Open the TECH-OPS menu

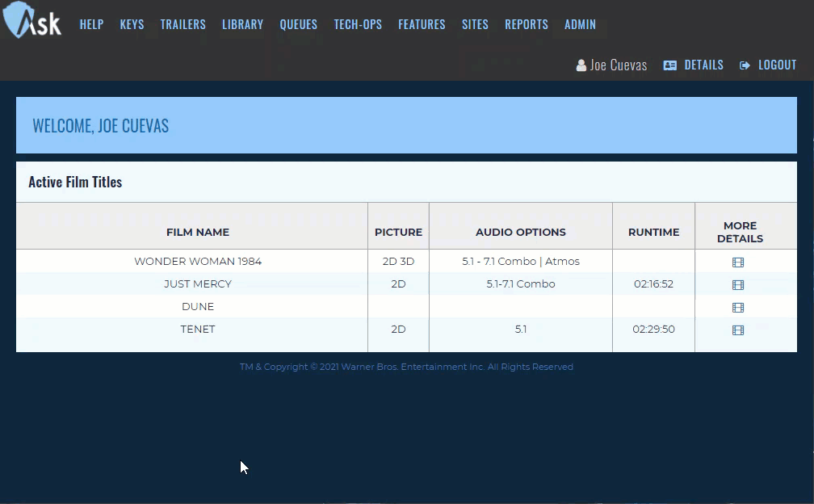pyautogui.click(x=358, y=24)
